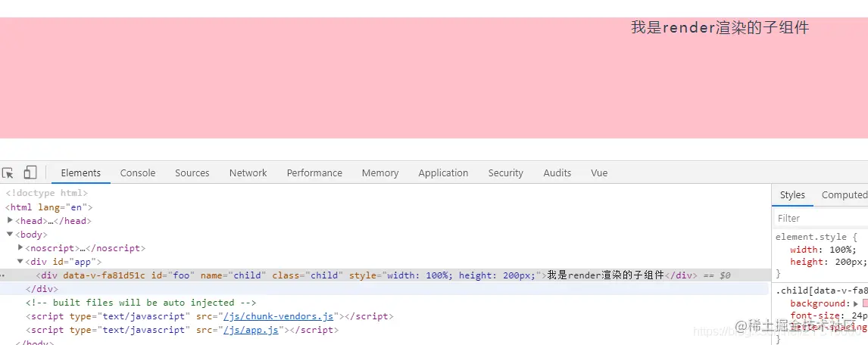Open the Vue devtools tab
The width and height of the screenshot is (868, 345).
pyautogui.click(x=599, y=173)
